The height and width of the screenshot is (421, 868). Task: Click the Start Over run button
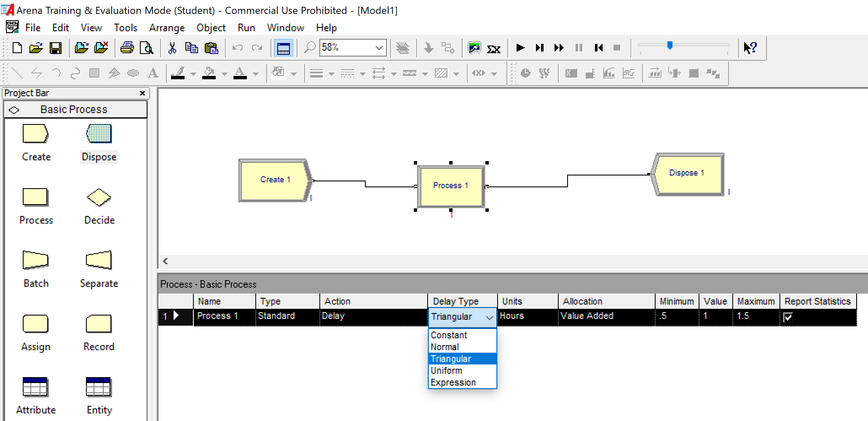598,48
